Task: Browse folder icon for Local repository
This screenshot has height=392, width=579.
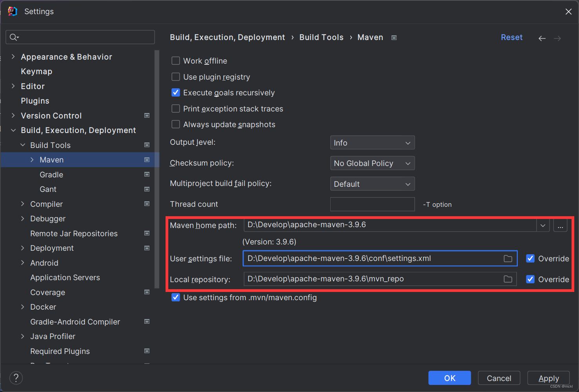Action: [x=508, y=279]
